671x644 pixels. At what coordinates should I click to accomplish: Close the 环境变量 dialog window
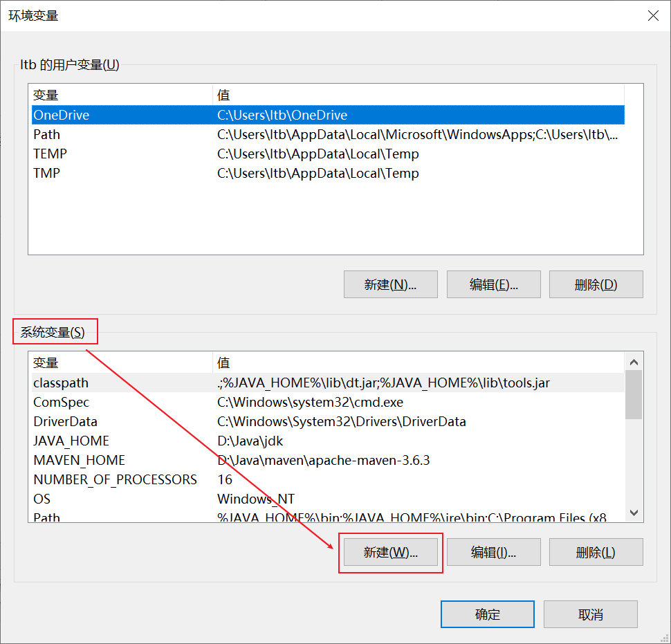(x=653, y=16)
